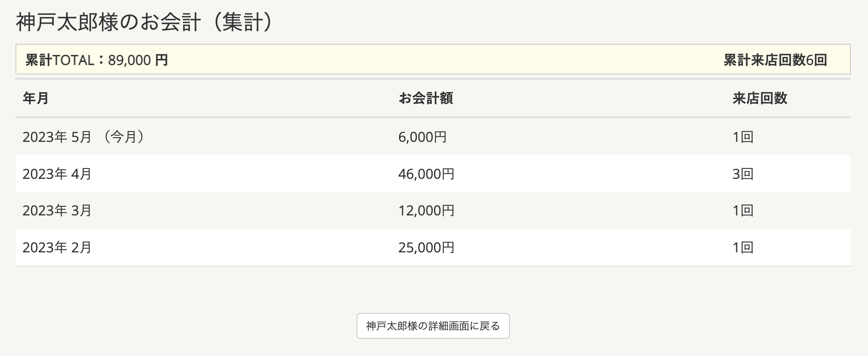868x356 pixels.
Task: Click the yellow cumulative summary banner
Action: [x=433, y=59]
